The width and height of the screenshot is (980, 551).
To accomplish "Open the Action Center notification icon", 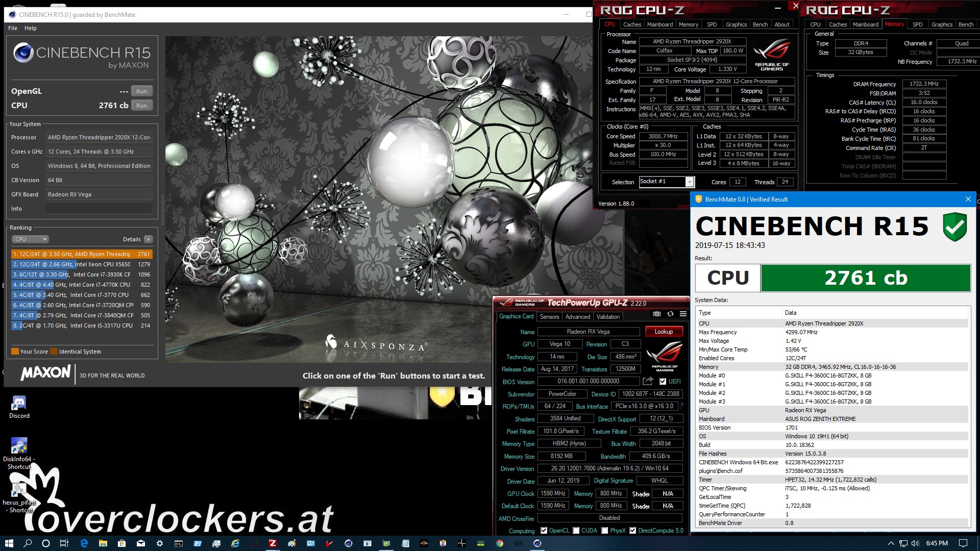I will [x=963, y=543].
